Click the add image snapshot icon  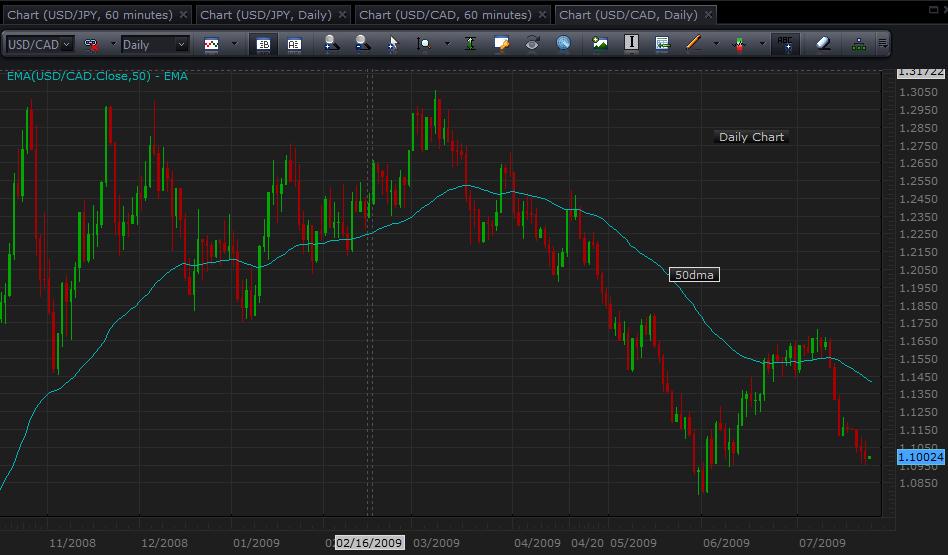coord(600,44)
